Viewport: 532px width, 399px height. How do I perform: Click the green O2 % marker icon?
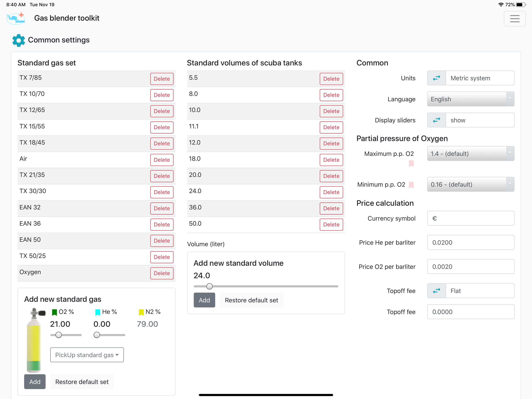(x=54, y=312)
